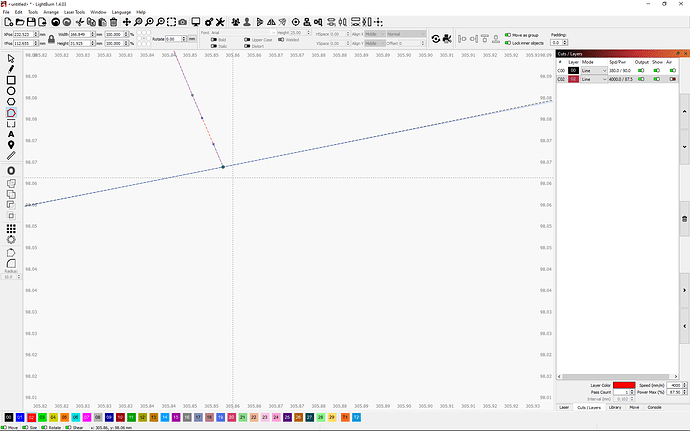The image size is (690, 431).
Task: Open the Font dropdown showing Arial
Action: (243, 33)
